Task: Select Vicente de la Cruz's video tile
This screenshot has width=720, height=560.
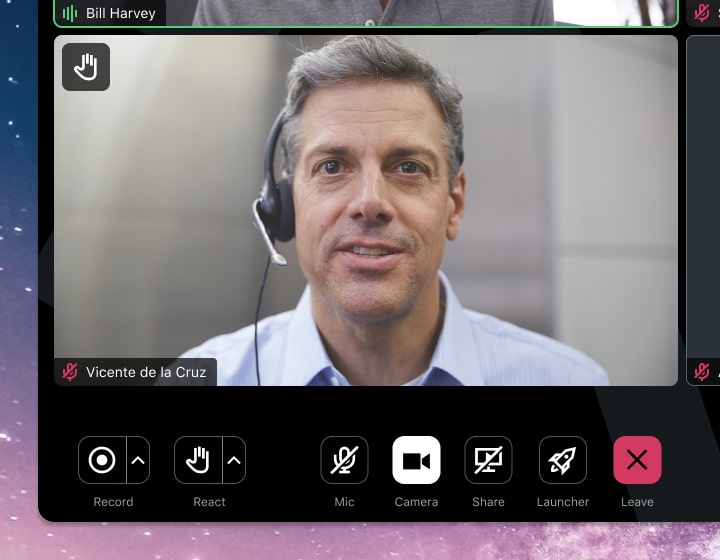Action: tap(365, 210)
